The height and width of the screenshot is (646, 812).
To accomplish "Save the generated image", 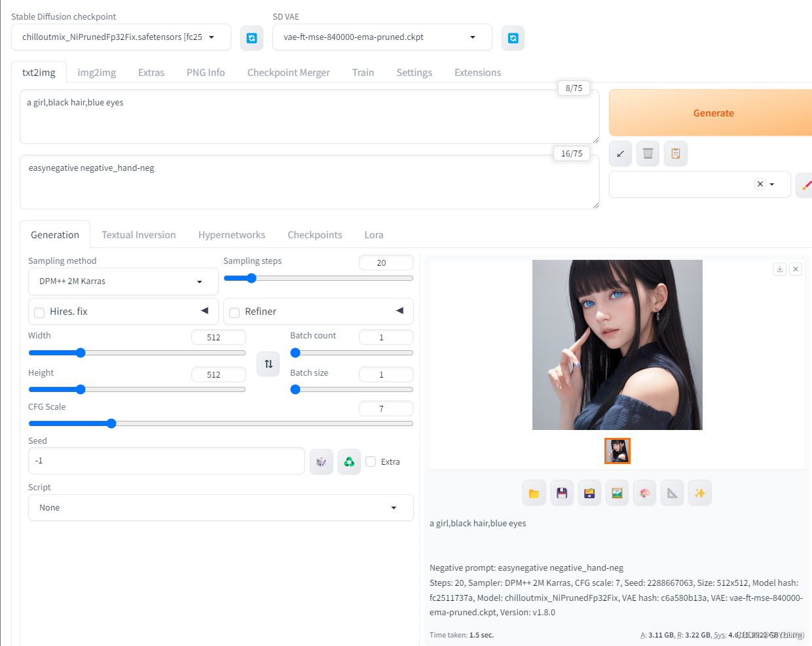I will pyautogui.click(x=561, y=492).
